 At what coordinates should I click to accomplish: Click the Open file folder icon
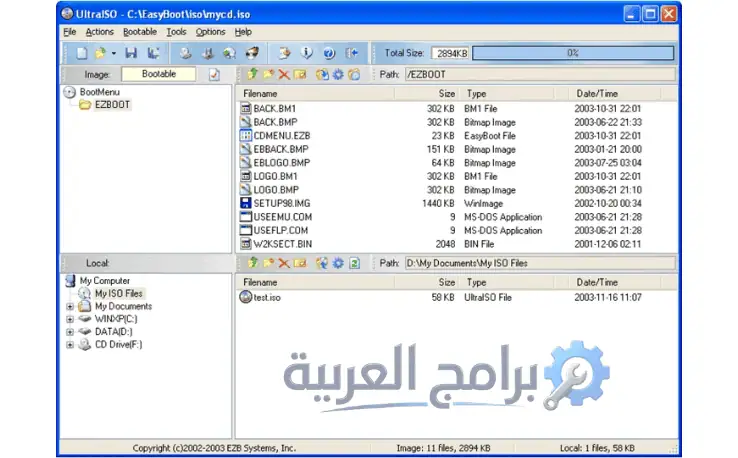100,53
